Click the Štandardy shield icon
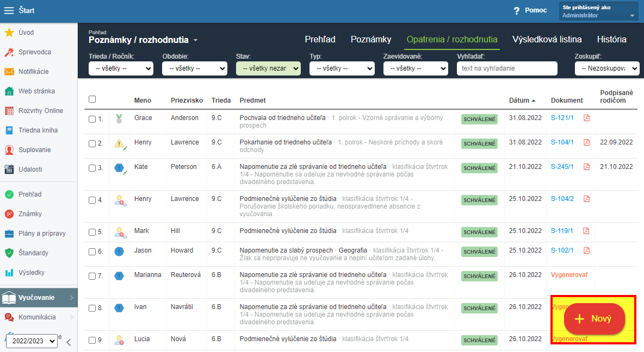This screenshot has width=644, height=352. [x=9, y=253]
